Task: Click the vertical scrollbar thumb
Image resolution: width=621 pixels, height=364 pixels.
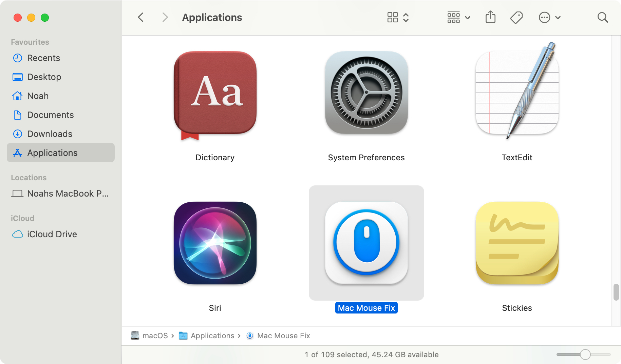Action: [x=616, y=292]
